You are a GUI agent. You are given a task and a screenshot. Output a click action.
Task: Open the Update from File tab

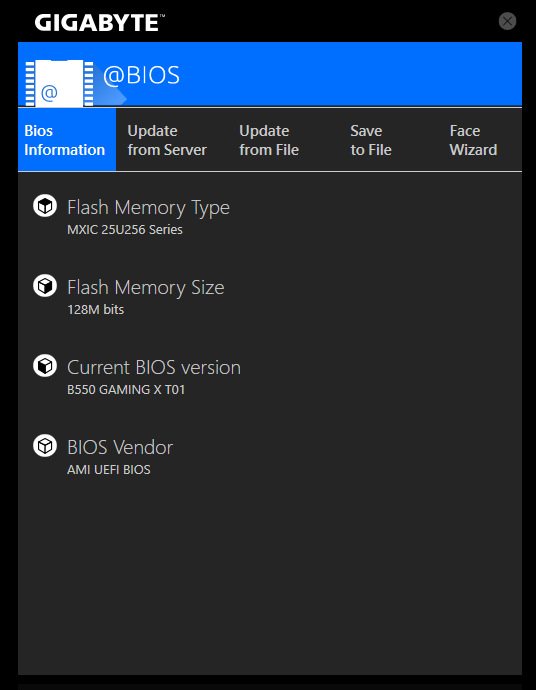[269, 140]
